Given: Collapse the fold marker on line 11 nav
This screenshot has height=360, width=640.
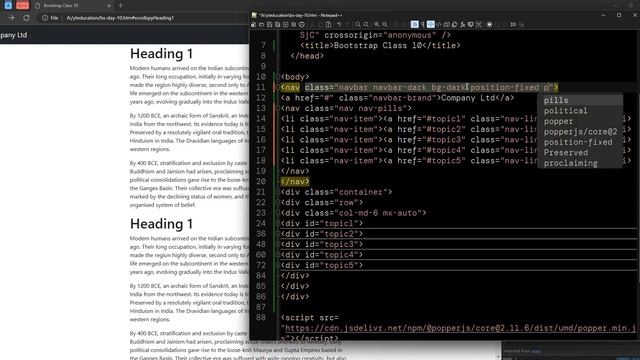Looking at the screenshot, I should click(278, 87).
